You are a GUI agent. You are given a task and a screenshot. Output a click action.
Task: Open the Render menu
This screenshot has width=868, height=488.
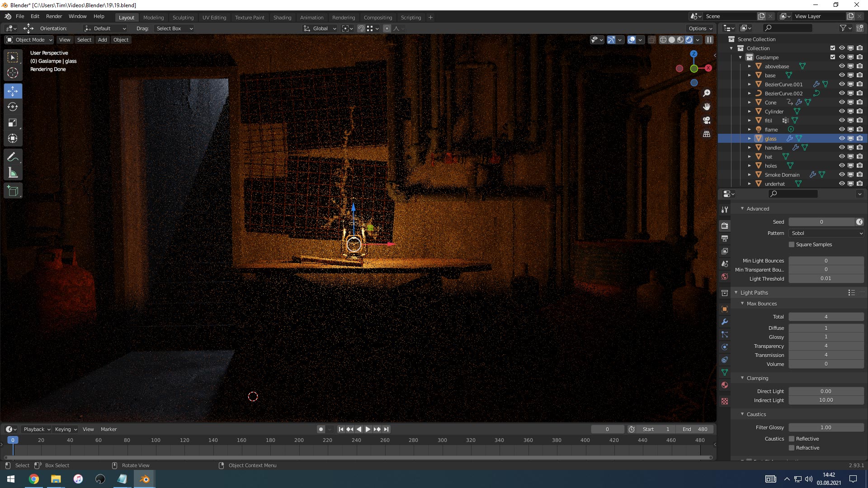coord(54,16)
